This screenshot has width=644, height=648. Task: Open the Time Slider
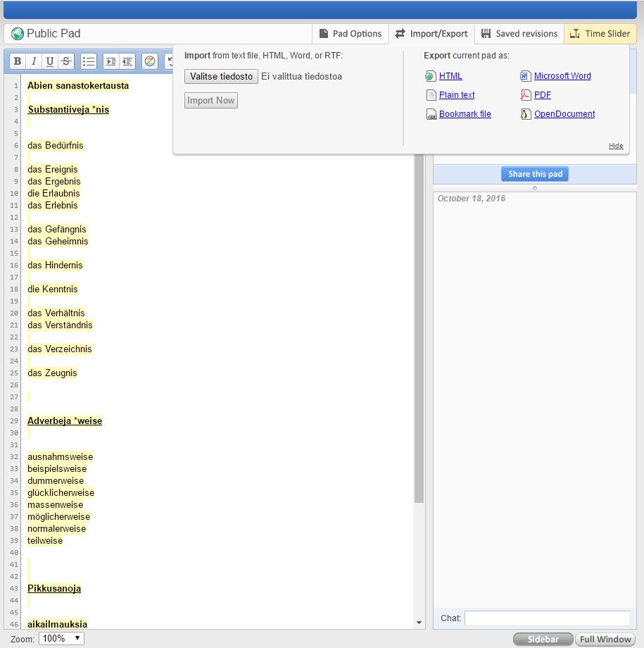tap(600, 34)
